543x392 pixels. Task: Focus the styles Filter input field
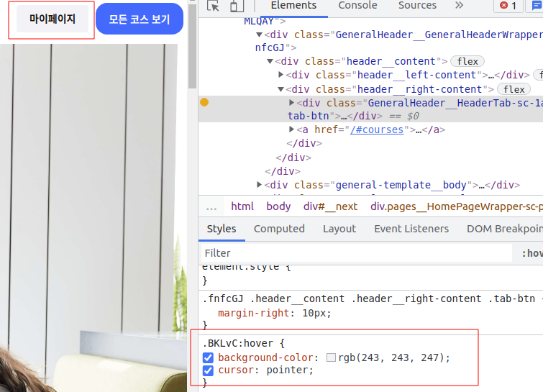click(x=356, y=253)
